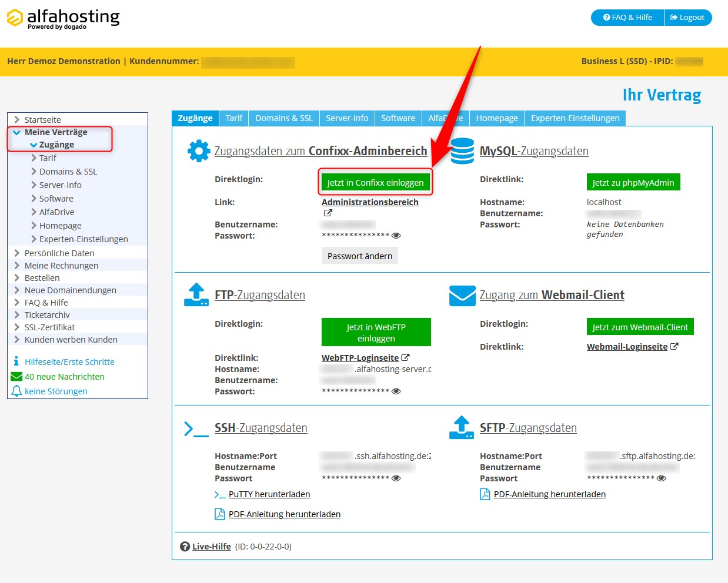Click the gear icon beside Confixx-Adminbereich heading
This screenshot has width=728, height=583.
tap(199, 151)
